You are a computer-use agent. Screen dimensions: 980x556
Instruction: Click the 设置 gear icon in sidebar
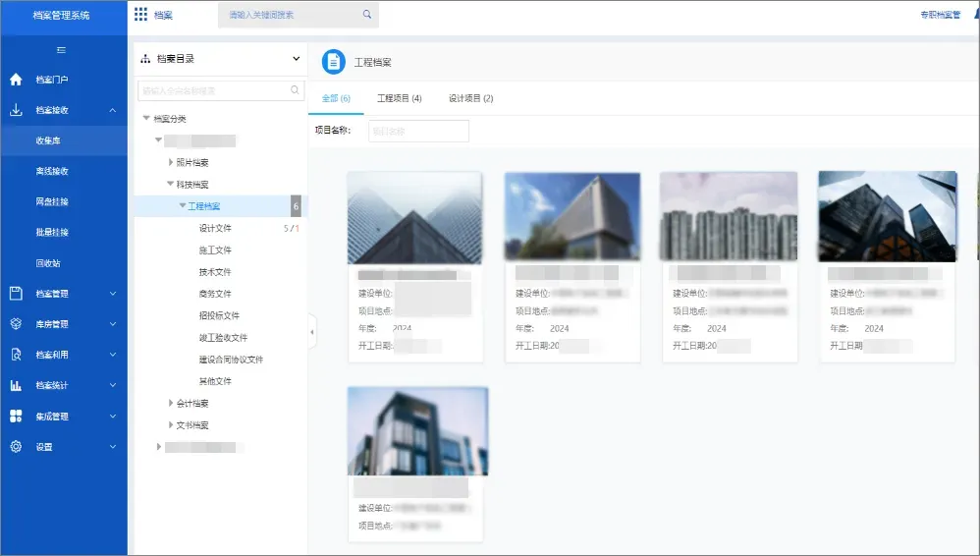point(16,447)
